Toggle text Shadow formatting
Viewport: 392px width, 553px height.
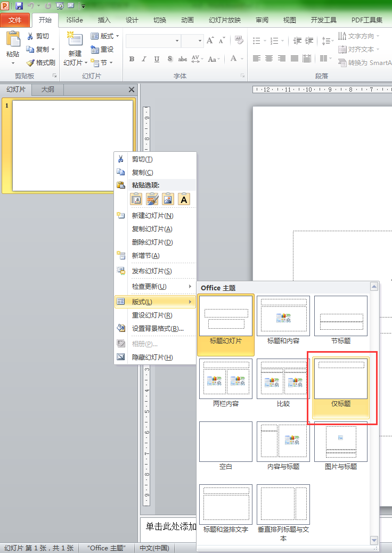(x=170, y=59)
